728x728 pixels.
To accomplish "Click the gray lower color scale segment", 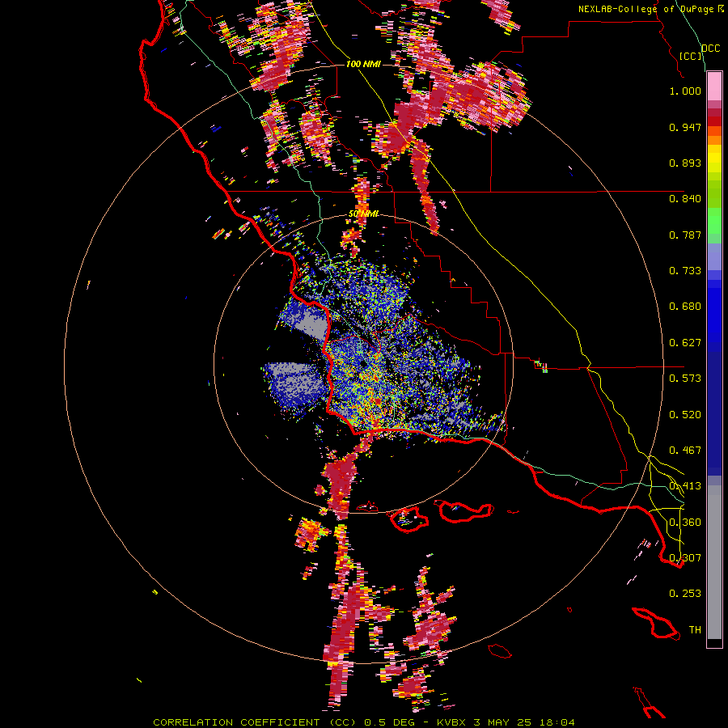I will (714, 562).
